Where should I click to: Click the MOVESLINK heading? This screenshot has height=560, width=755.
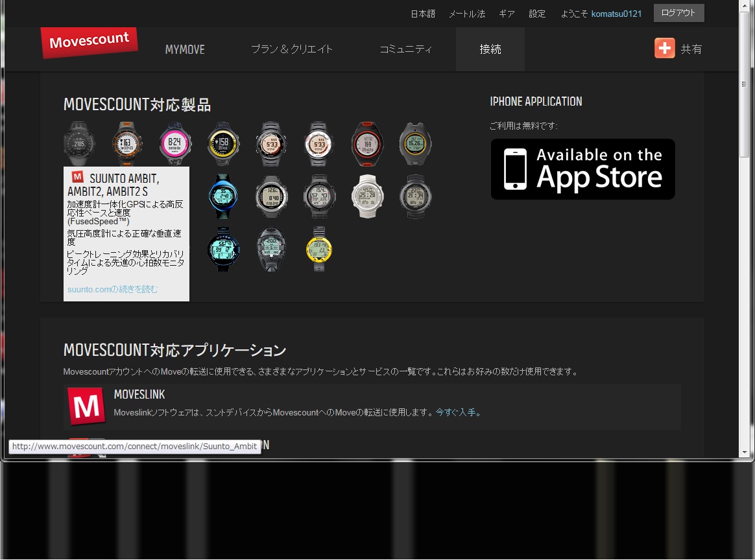139,395
